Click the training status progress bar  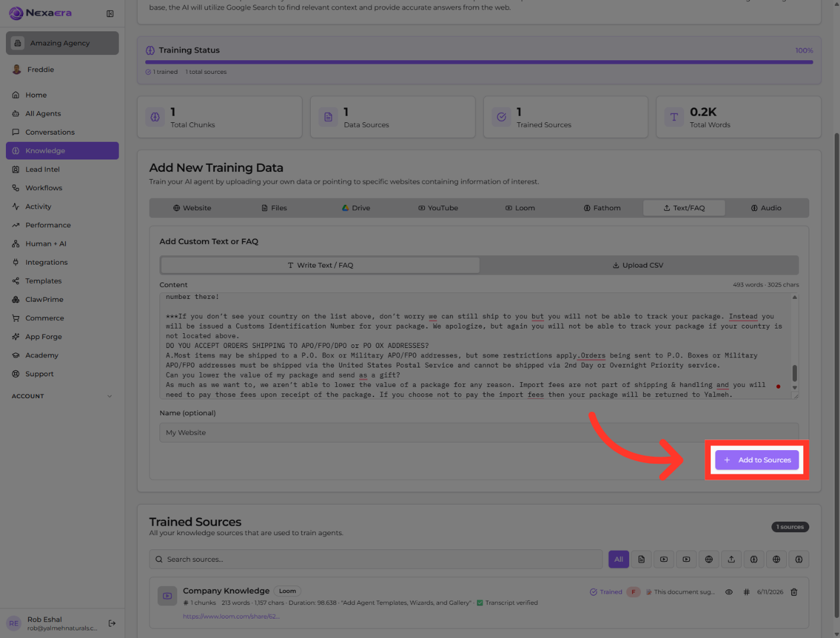[479, 62]
